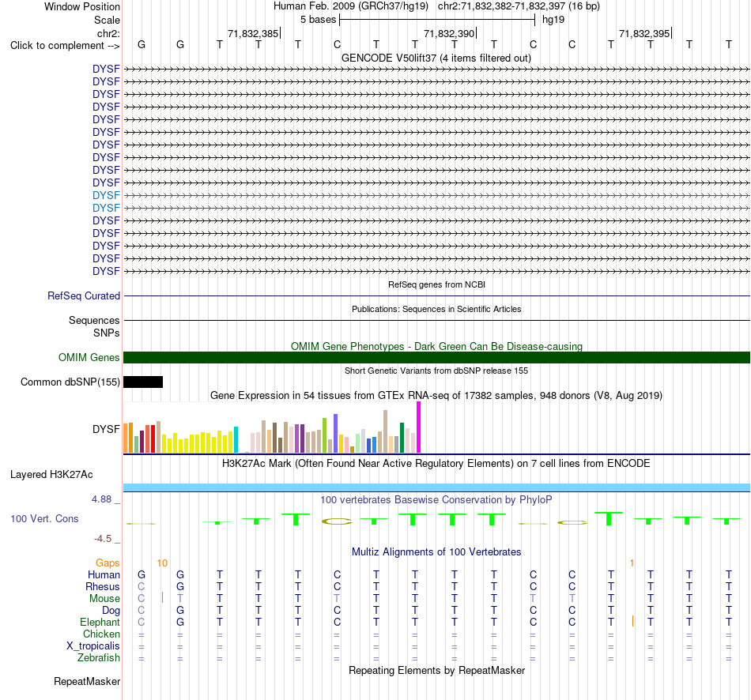Screen dimensions: 751x700
Task: Click the Elephant alignment row label
Action: (100, 622)
